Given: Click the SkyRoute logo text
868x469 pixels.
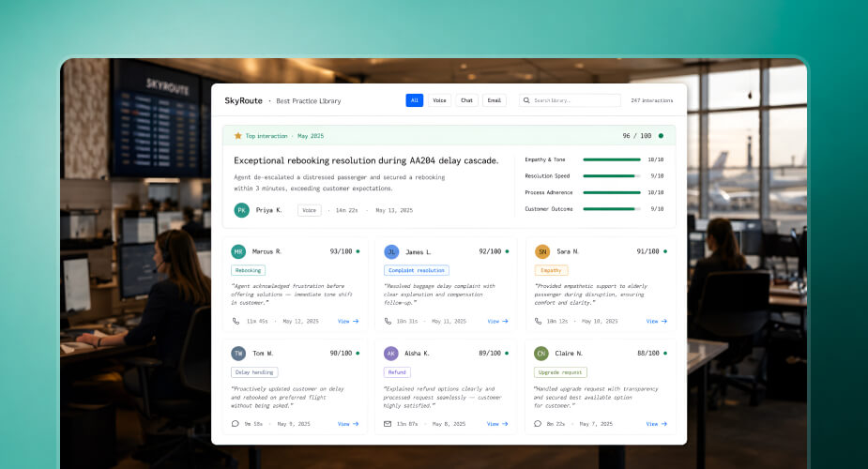Looking at the screenshot, I should click(x=244, y=100).
